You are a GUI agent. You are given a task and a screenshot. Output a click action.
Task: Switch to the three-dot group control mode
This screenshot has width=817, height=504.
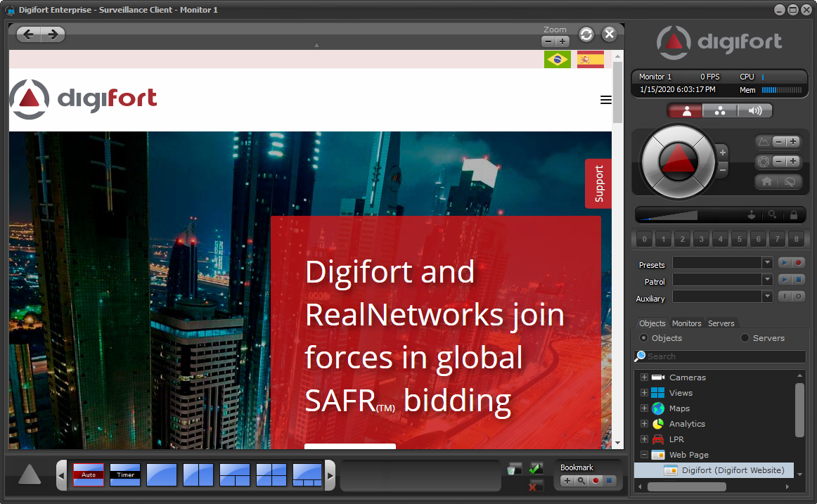click(x=720, y=110)
